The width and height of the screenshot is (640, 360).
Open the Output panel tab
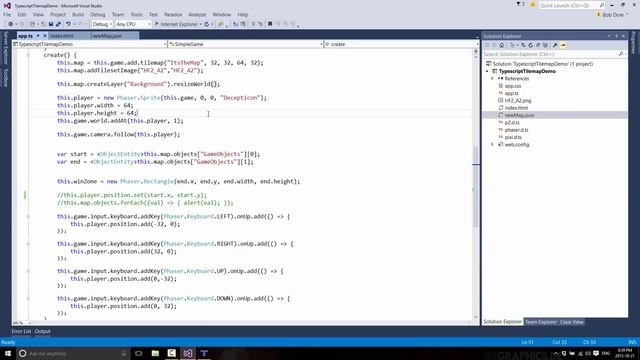coord(42,331)
